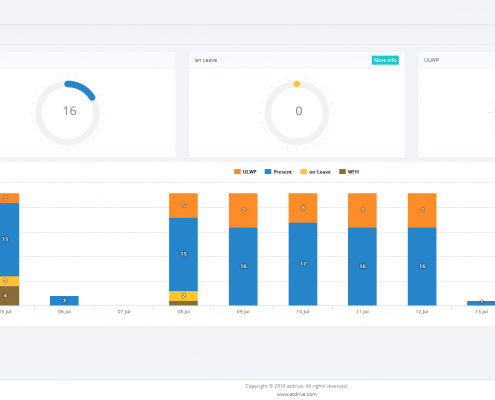495x400 pixels.
Task: Select the blue Present segment for 11 Jul
Action: click(x=362, y=266)
